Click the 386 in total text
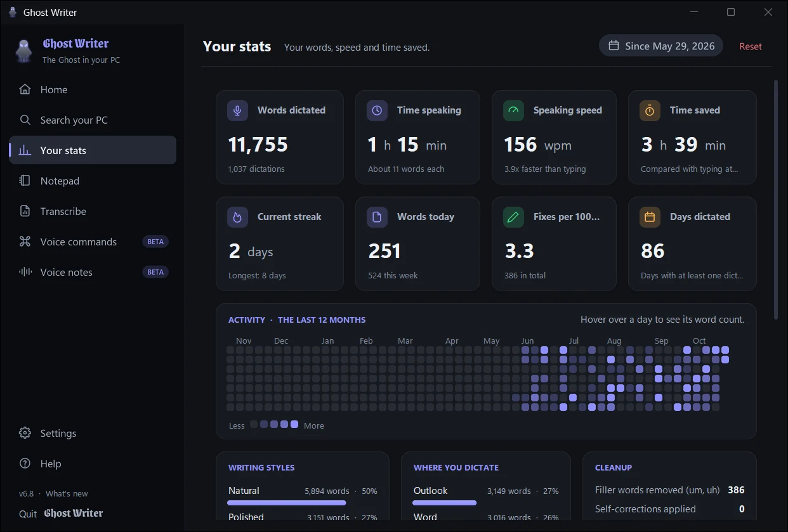 525,276
